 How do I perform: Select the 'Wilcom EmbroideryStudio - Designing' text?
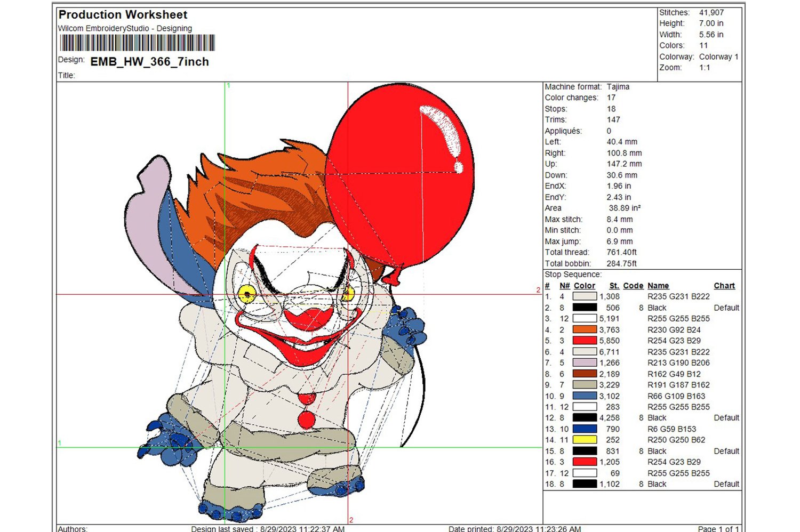(x=125, y=28)
